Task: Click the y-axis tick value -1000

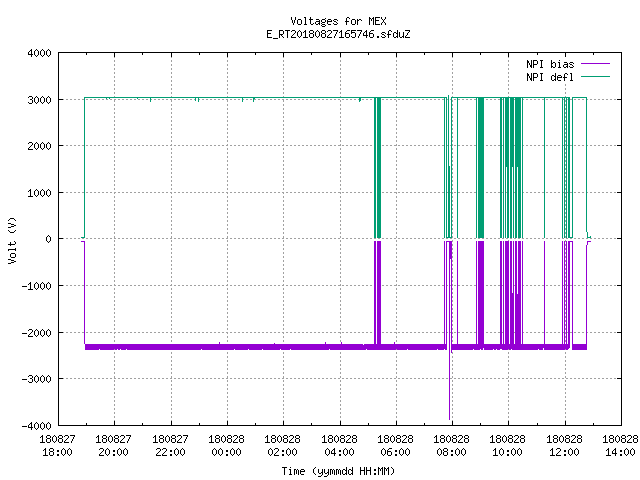Action: point(36,286)
